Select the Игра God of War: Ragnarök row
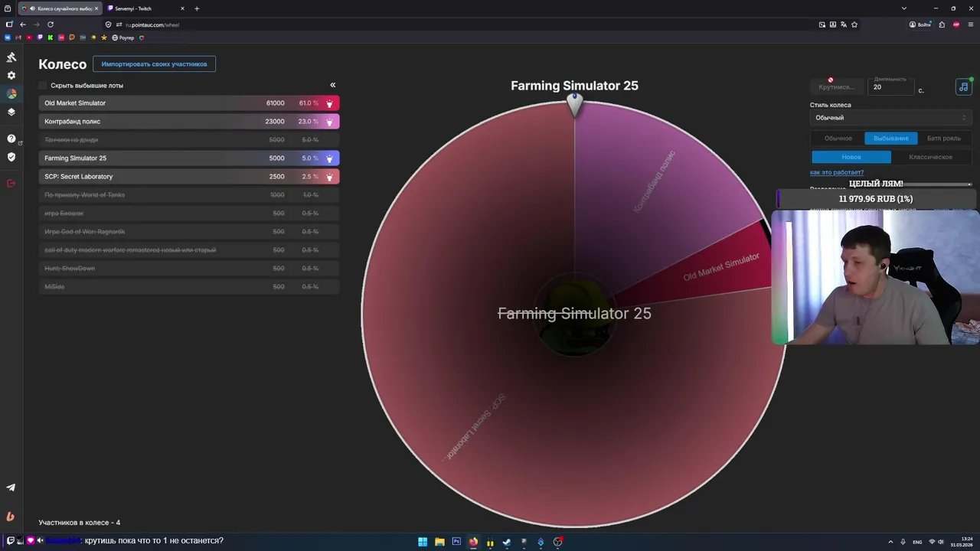980x551 pixels. coord(188,232)
